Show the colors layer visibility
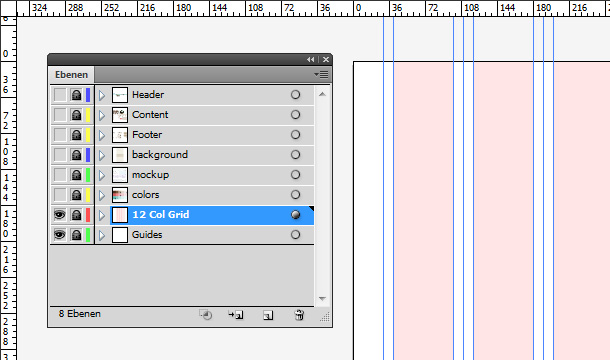The width and height of the screenshot is (610, 360). (60, 195)
